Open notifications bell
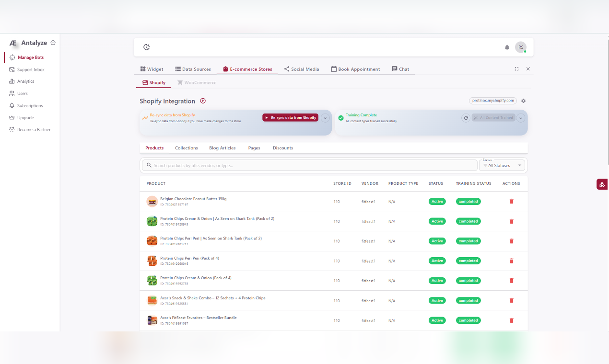This screenshot has width=609, height=364. coord(507,47)
